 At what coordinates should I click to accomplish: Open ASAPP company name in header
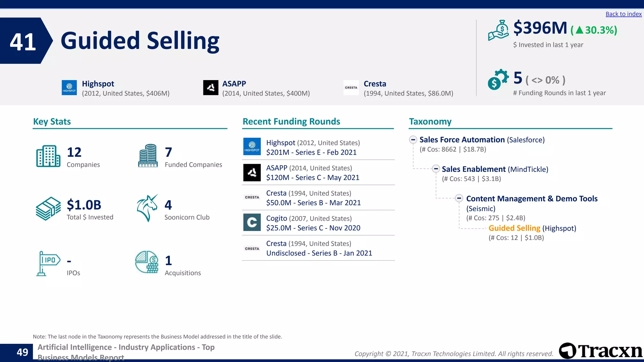pos(234,84)
